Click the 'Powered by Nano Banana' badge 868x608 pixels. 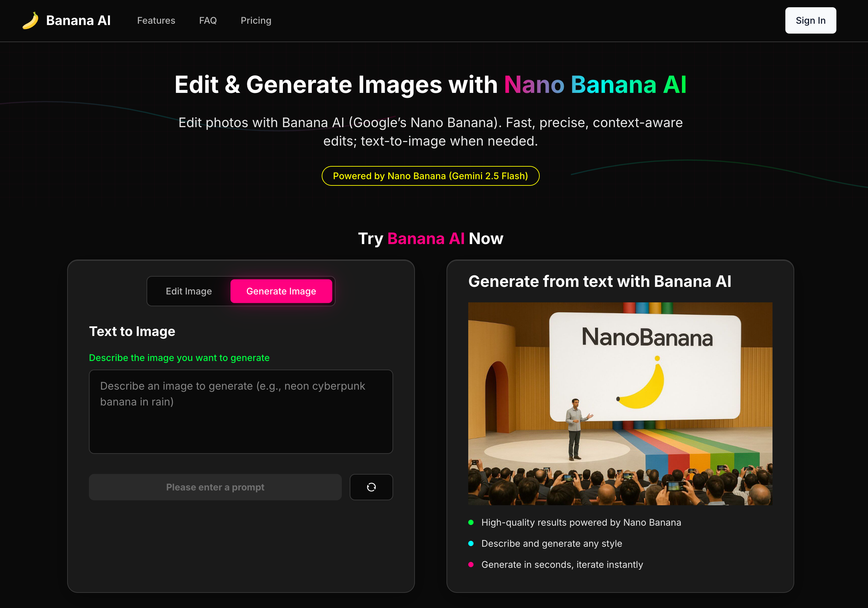[x=430, y=176]
